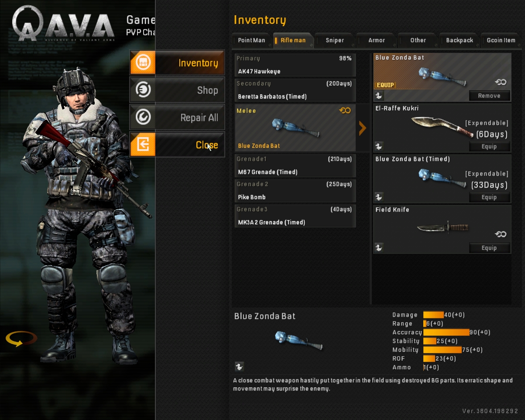This screenshot has height=420, width=525.
Task: Click the Damage stat bar
Action: (433, 315)
